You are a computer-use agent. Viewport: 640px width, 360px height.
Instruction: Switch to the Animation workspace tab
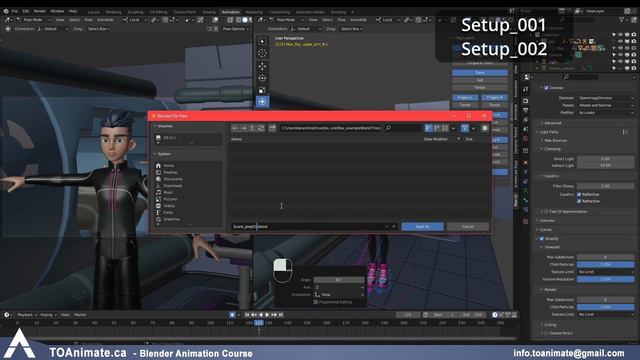[x=231, y=12]
